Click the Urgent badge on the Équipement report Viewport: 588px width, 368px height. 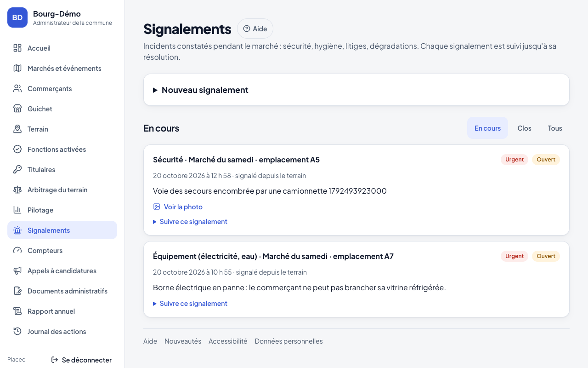click(514, 256)
